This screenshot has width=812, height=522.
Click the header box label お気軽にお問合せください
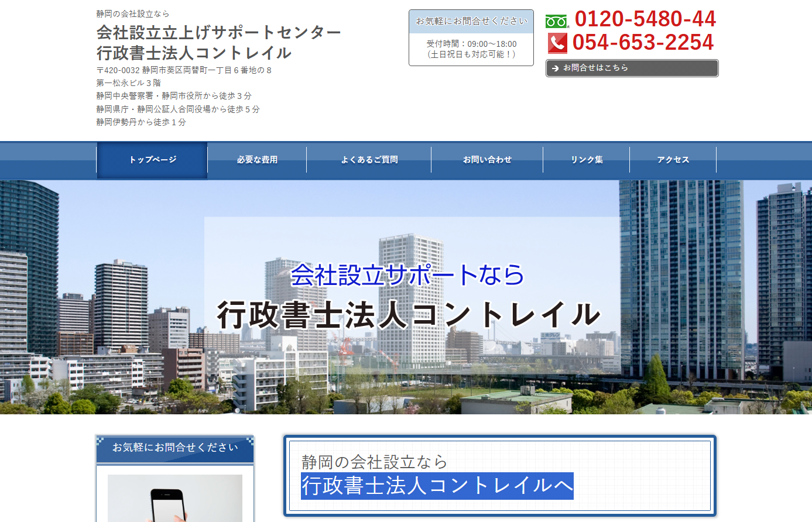(x=471, y=22)
